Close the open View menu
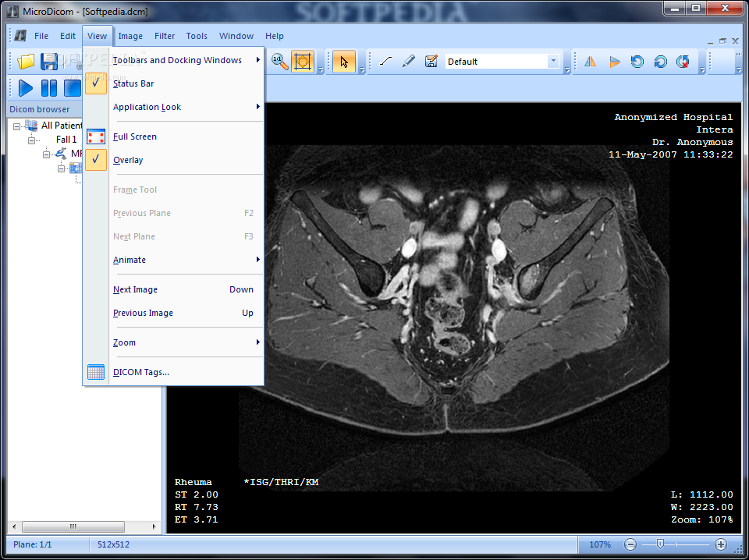749x560 pixels. point(97,36)
